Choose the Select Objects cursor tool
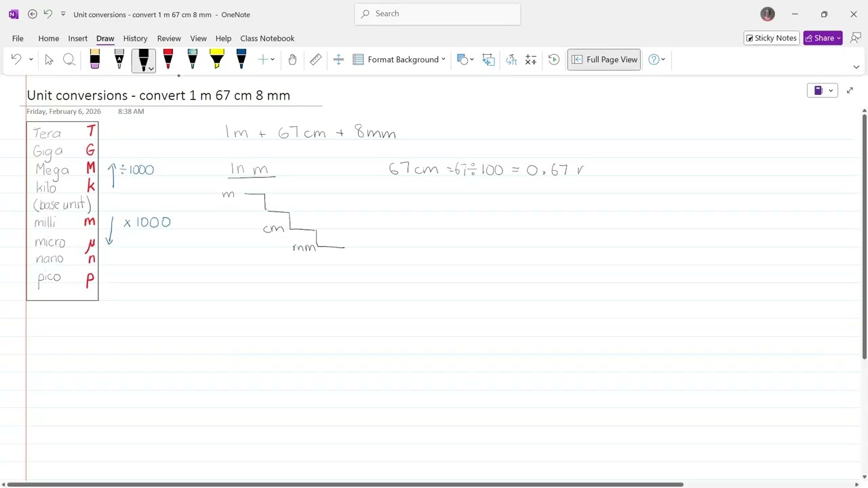868x488 pixels. point(49,60)
